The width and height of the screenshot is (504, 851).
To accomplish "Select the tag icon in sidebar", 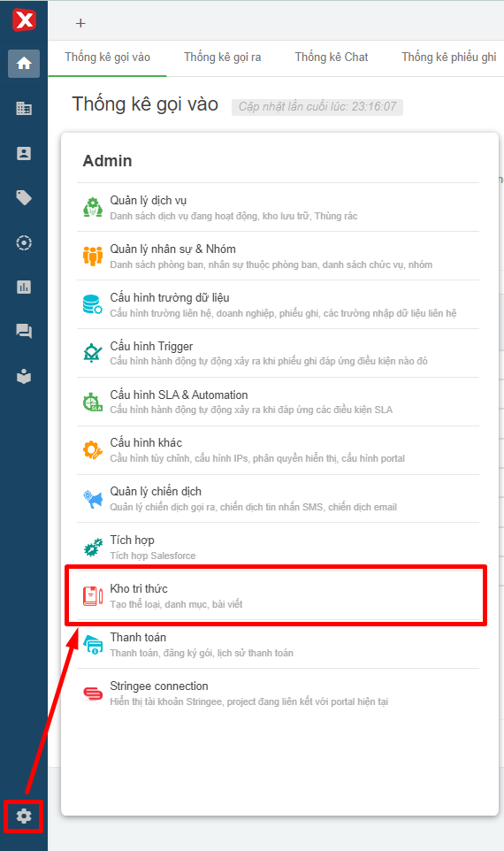I will point(24,197).
